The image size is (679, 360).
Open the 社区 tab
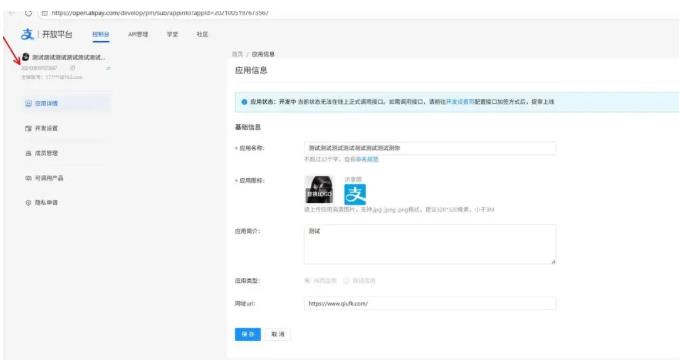(x=202, y=34)
